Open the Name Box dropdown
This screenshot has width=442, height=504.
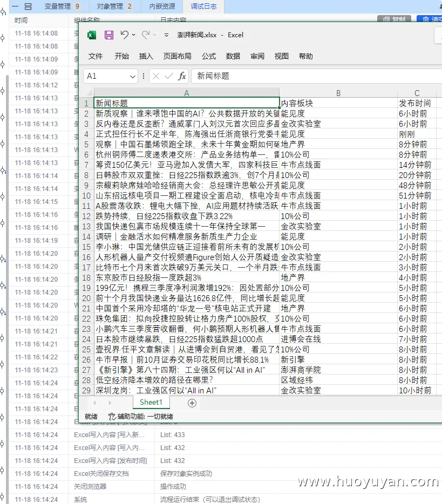click(x=132, y=76)
